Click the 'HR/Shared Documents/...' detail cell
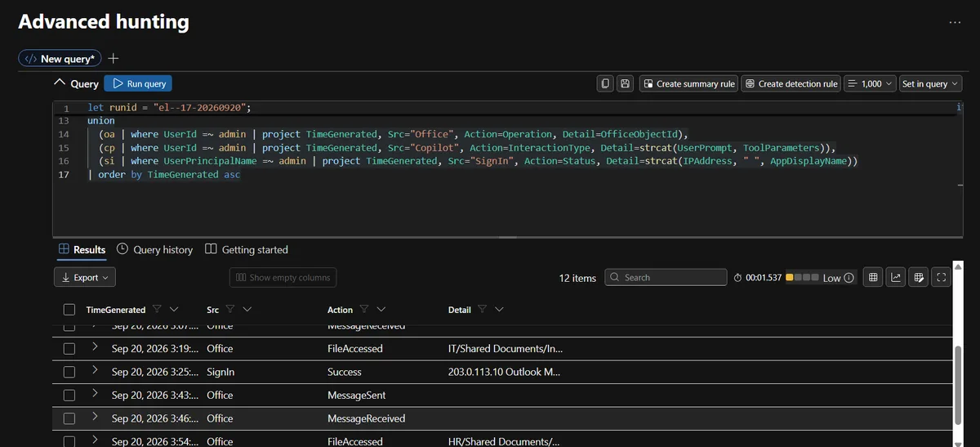This screenshot has width=980, height=447. click(x=504, y=441)
